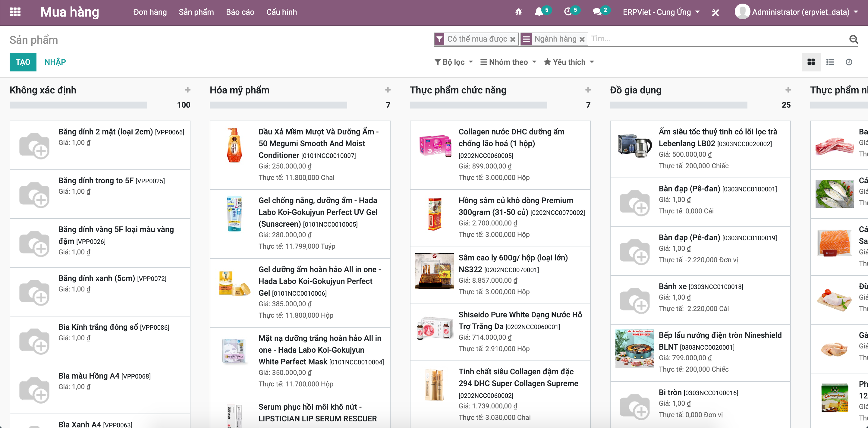Add product in 'Không xác định' column

coord(188,90)
